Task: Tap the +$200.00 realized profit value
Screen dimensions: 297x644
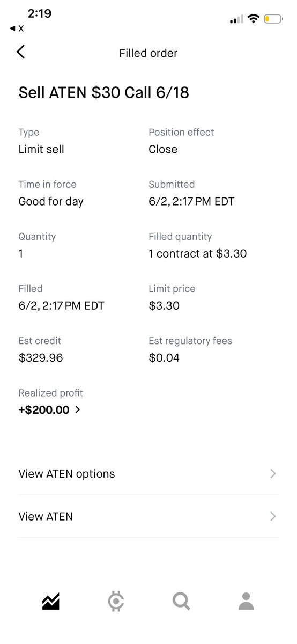Action: [x=44, y=409]
